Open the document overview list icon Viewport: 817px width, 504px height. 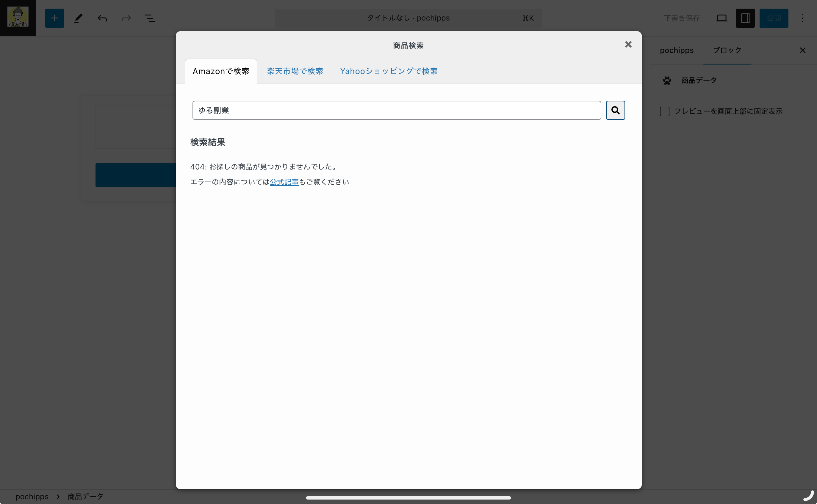[x=150, y=18]
